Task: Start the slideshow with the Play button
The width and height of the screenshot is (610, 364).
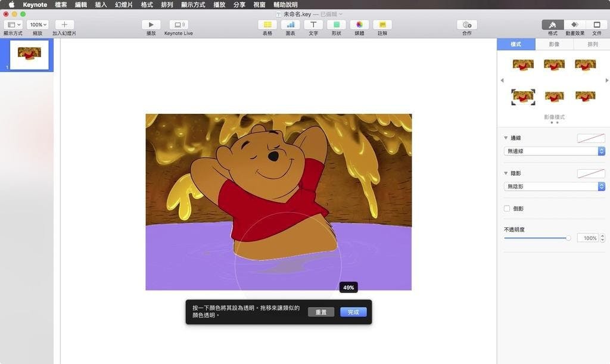Action: pos(151,24)
